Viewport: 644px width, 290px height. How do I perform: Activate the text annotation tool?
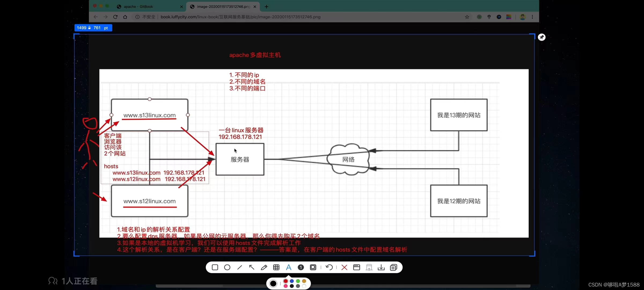[x=289, y=267]
